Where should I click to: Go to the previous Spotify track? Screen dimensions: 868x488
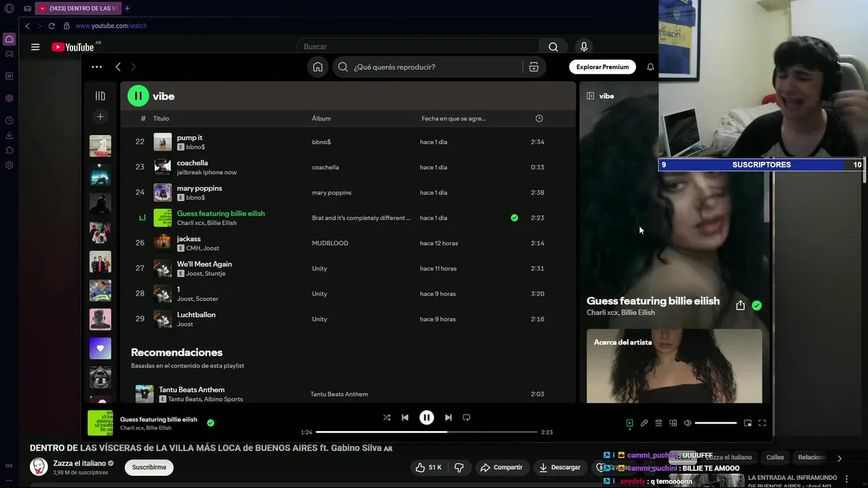point(405,418)
